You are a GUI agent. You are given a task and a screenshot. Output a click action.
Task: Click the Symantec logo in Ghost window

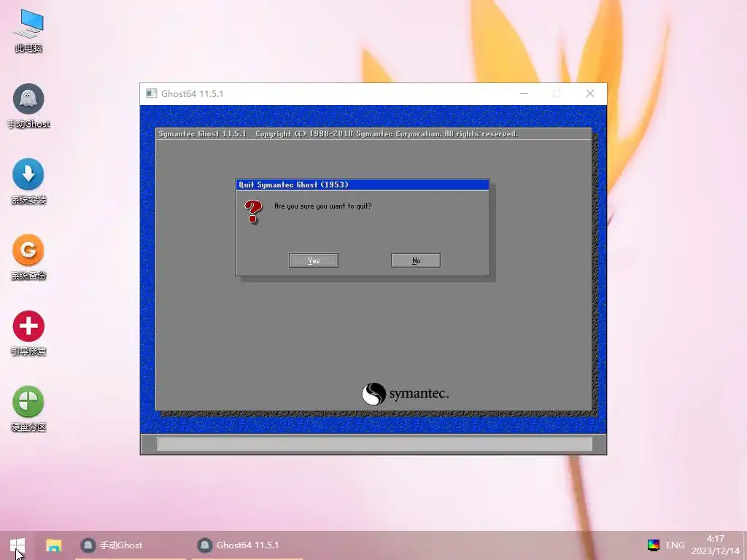[405, 394]
